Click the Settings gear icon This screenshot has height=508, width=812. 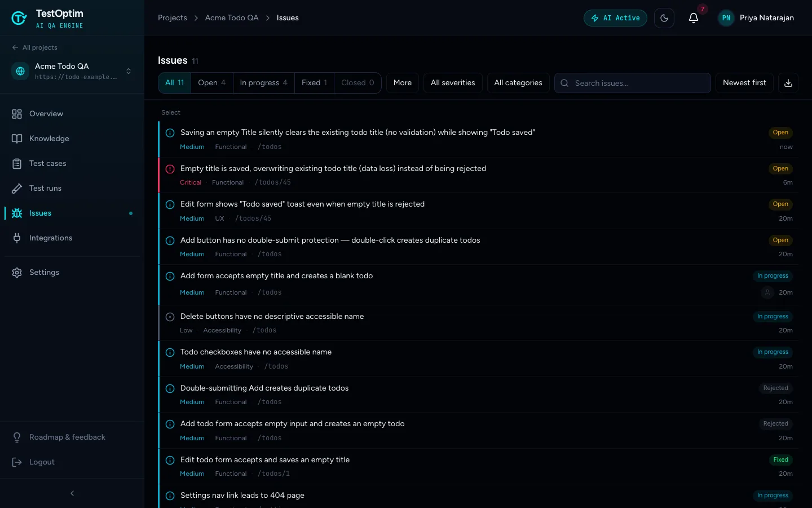17,273
